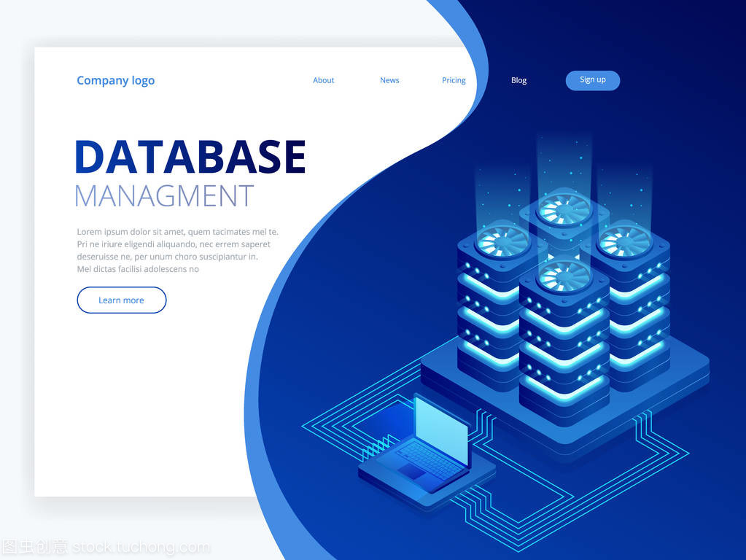Viewport: 746px width, 560px height.
Task: Select Pricing in the navigation bar
Action: tap(453, 80)
